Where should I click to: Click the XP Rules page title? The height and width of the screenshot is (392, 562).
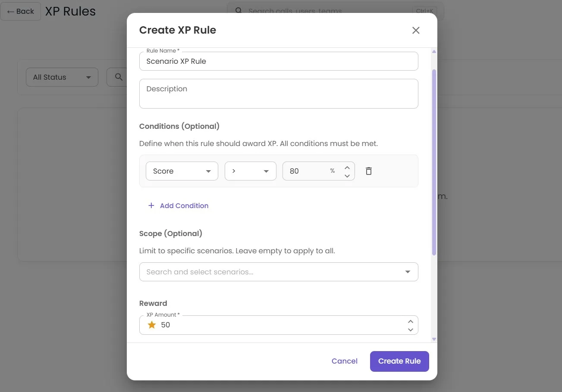[70, 11]
